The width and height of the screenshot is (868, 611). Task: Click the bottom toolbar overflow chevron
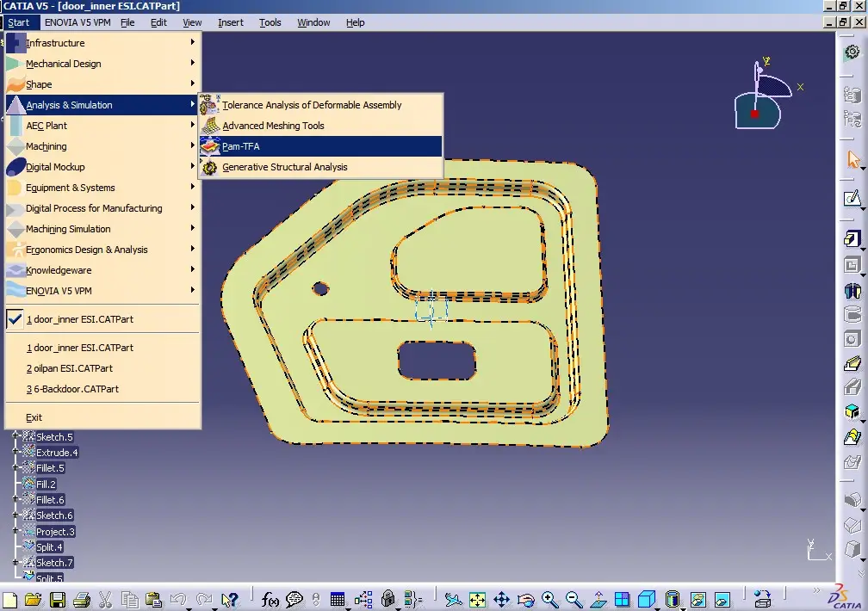tap(816, 591)
